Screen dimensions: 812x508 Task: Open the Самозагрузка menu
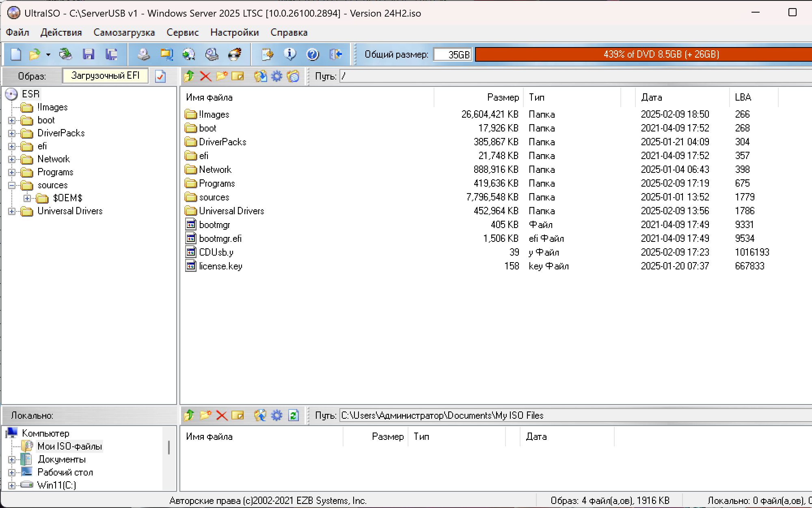[124, 32]
